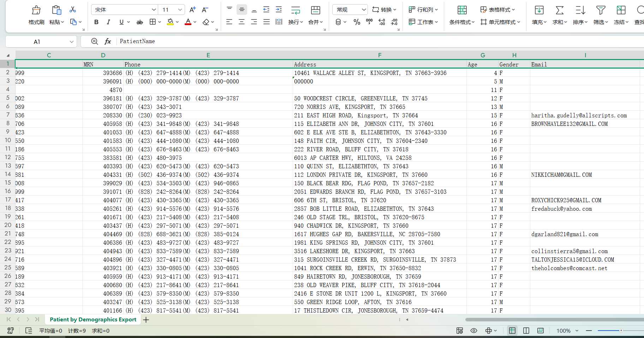Viewport: 644px width, 338px height.
Task: Click the Sort (排序) icon
Action: coord(580,10)
